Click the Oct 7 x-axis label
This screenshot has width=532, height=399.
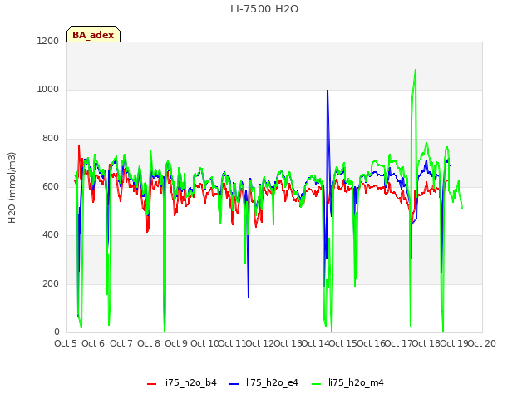pos(121,343)
